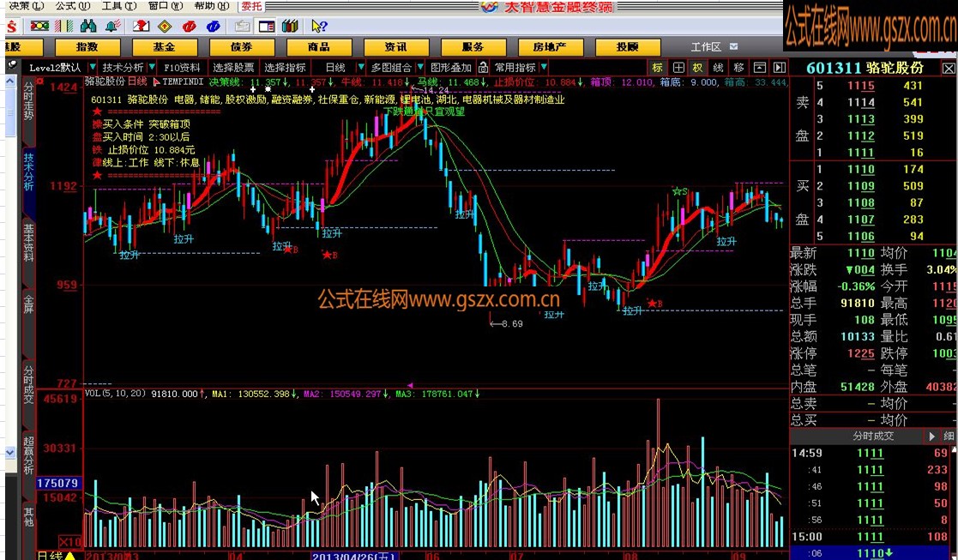Click the lock icon next to 图形叠加
The height and width of the screenshot is (560, 958).
[x=483, y=67]
